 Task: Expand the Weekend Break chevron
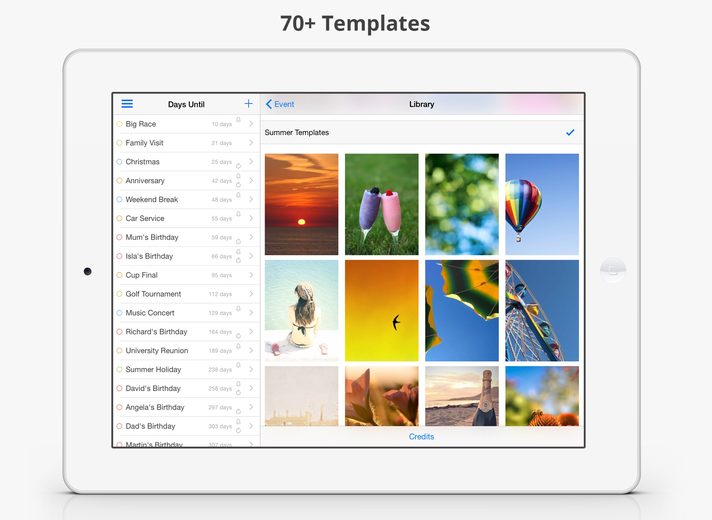click(x=251, y=199)
